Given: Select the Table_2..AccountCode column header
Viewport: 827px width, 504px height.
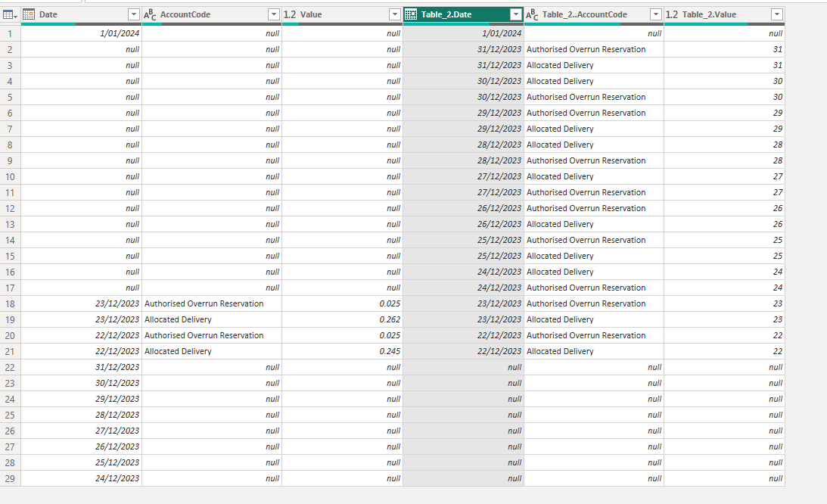Looking at the screenshot, I should pyautogui.click(x=594, y=15).
